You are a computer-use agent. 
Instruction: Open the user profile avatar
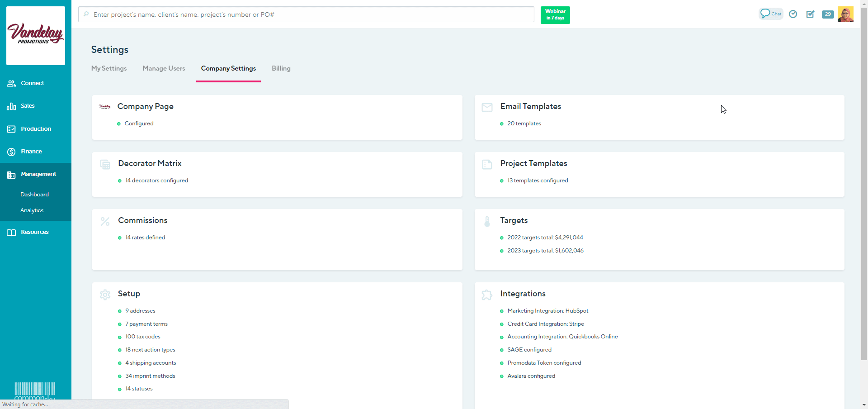(845, 14)
